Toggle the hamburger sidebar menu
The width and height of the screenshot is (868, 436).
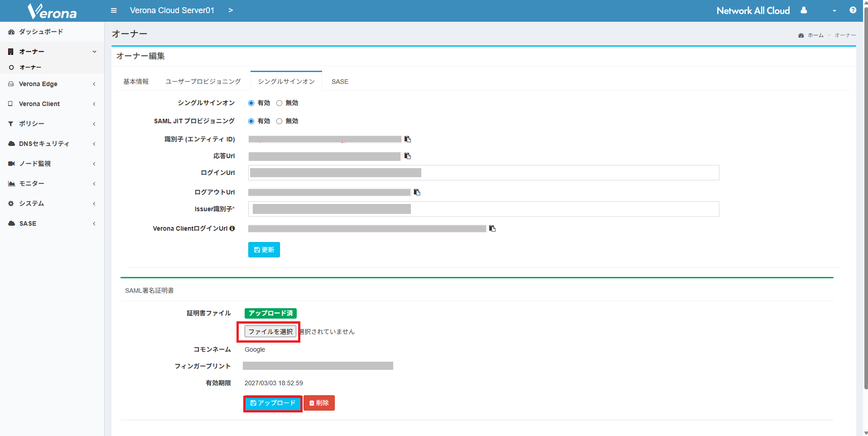(x=114, y=10)
